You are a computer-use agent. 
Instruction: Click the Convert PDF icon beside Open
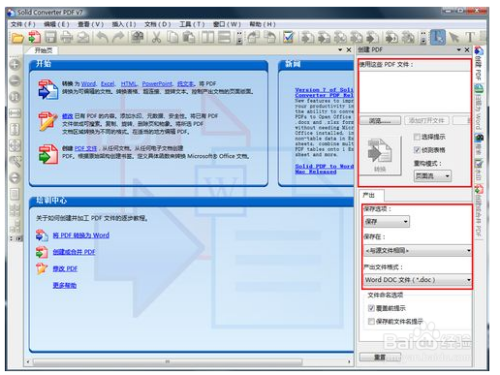tap(34, 37)
